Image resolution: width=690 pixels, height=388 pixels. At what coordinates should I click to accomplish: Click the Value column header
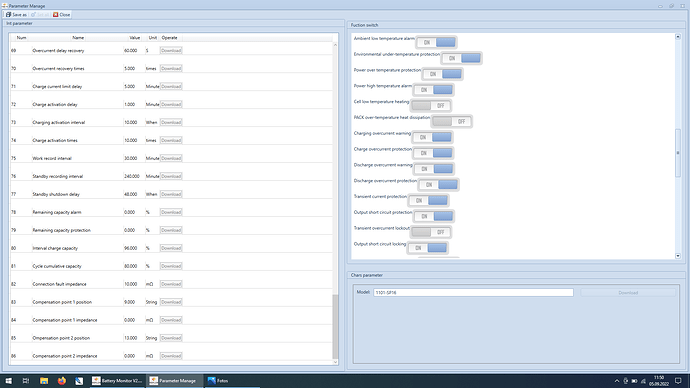coord(135,38)
